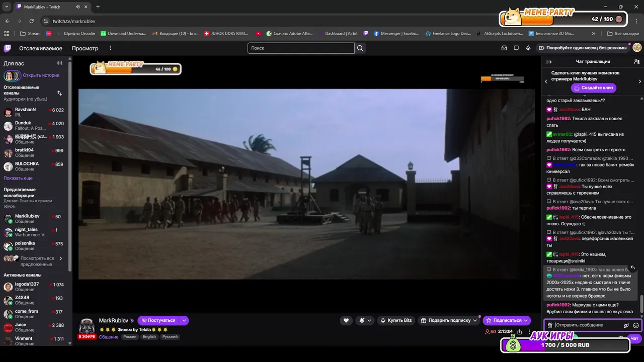
Task: Click the Россия tag
Action: (x=130, y=337)
